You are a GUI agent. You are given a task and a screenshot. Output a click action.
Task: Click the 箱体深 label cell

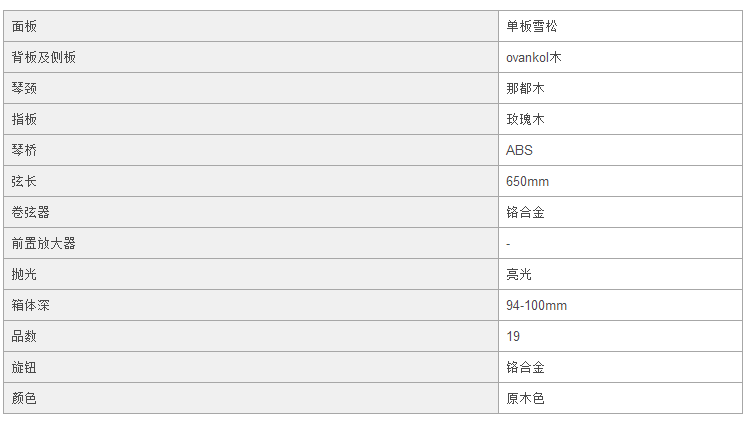click(x=251, y=305)
